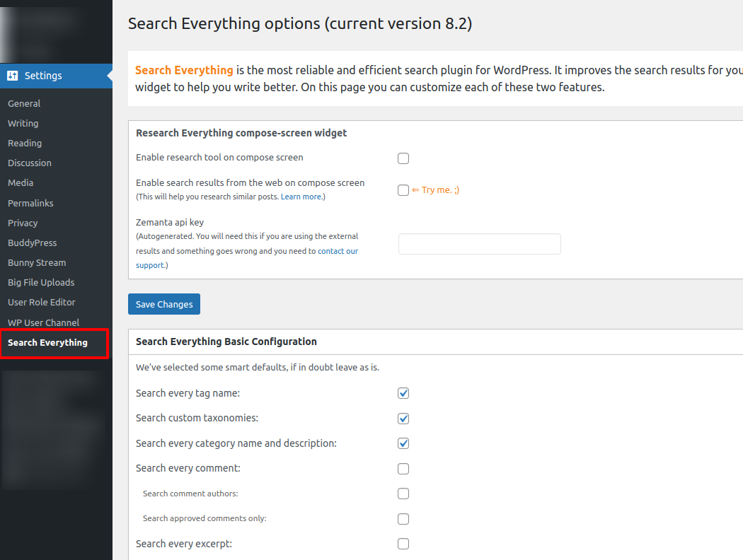The image size is (743, 560).
Task: Go to Writing settings
Action: click(x=23, y=123)
